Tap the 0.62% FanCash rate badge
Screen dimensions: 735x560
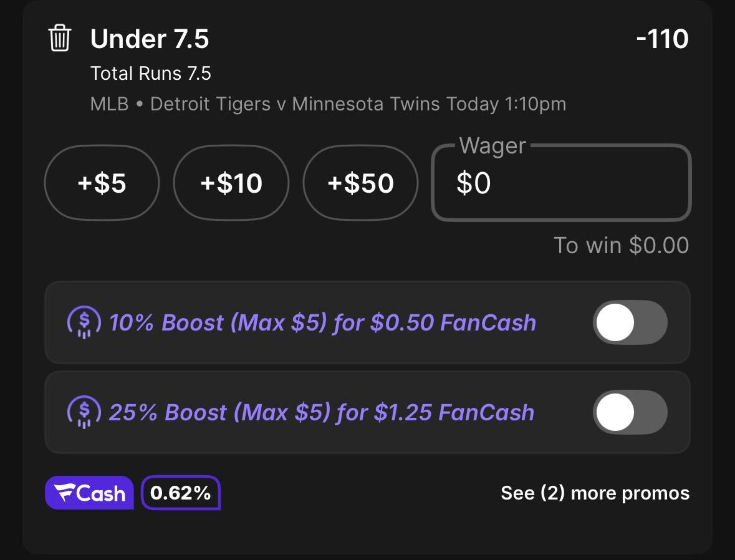coord(180,493)
